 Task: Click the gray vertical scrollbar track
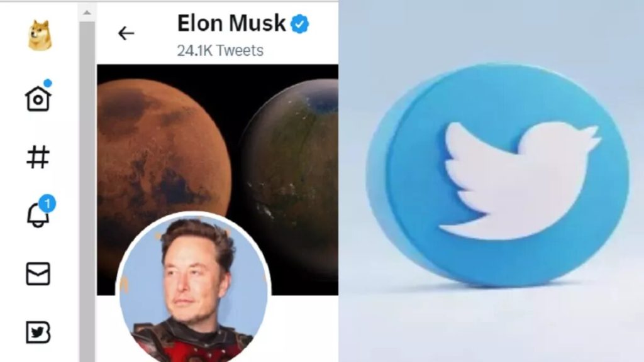point(87,191)
